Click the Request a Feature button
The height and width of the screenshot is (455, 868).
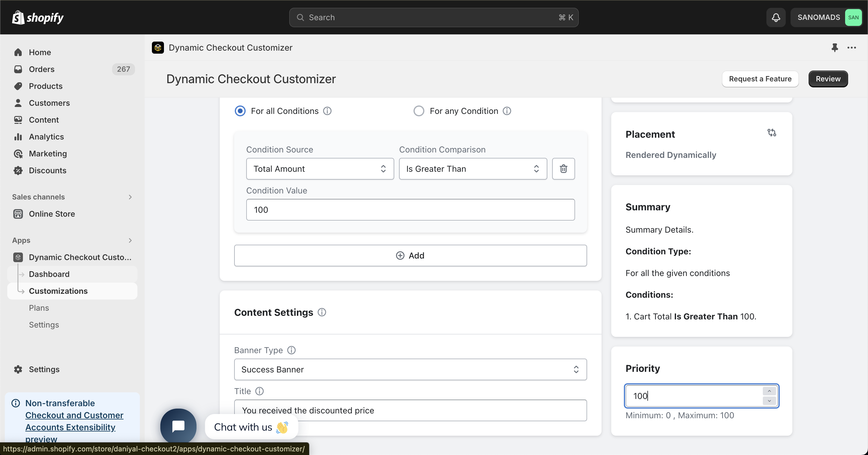coord(760,79)
